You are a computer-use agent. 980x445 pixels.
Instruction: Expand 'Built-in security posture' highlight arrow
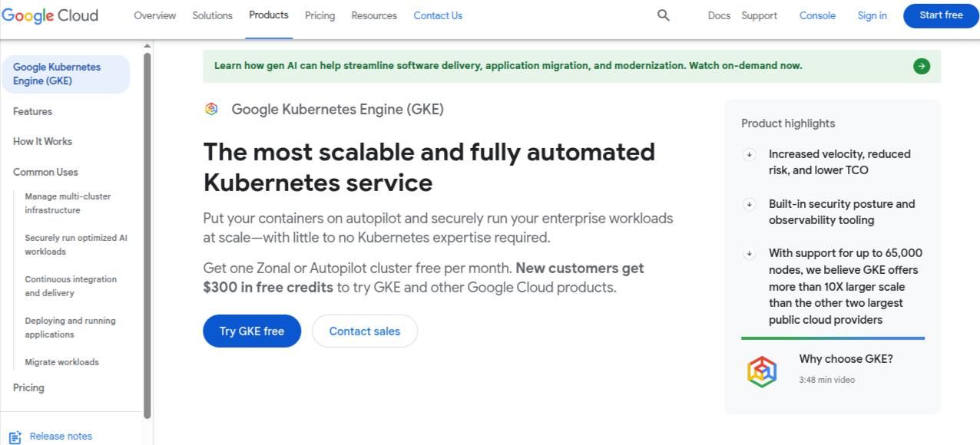(x=750, y=204)
